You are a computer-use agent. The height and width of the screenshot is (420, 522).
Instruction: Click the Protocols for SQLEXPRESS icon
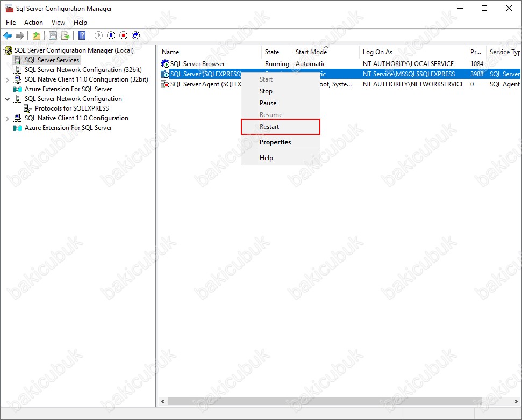[x=28, y=108]
